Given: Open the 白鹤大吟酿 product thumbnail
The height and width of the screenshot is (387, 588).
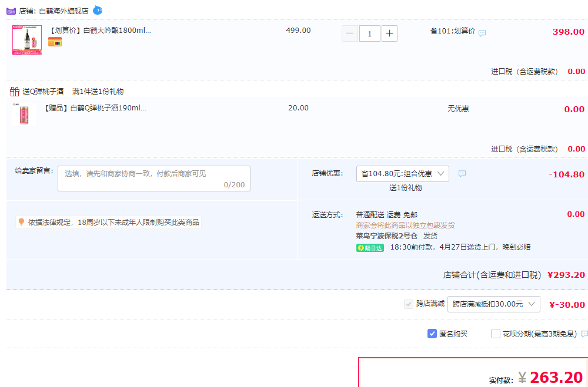Looking at the screenshot, I should tap(27, 40).
